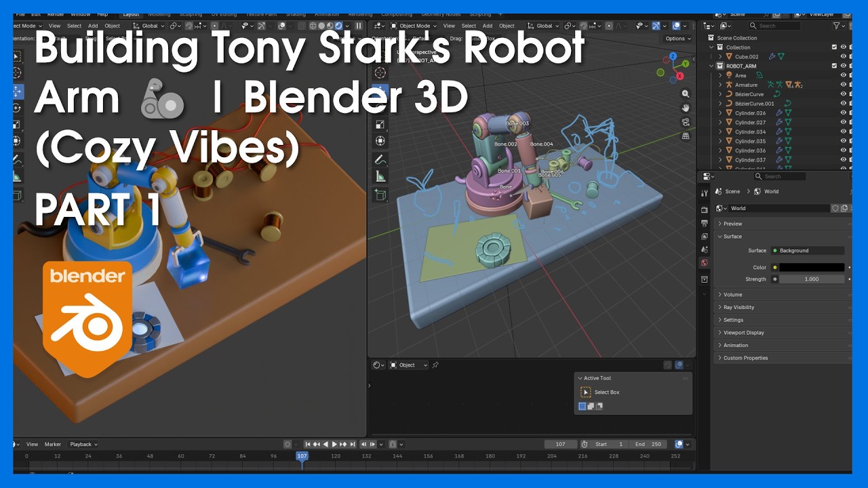The width and height of the screenshot is (868, 488).
Task: Select the Annotate tool in right viewport
Action: (x=380, y=161)
